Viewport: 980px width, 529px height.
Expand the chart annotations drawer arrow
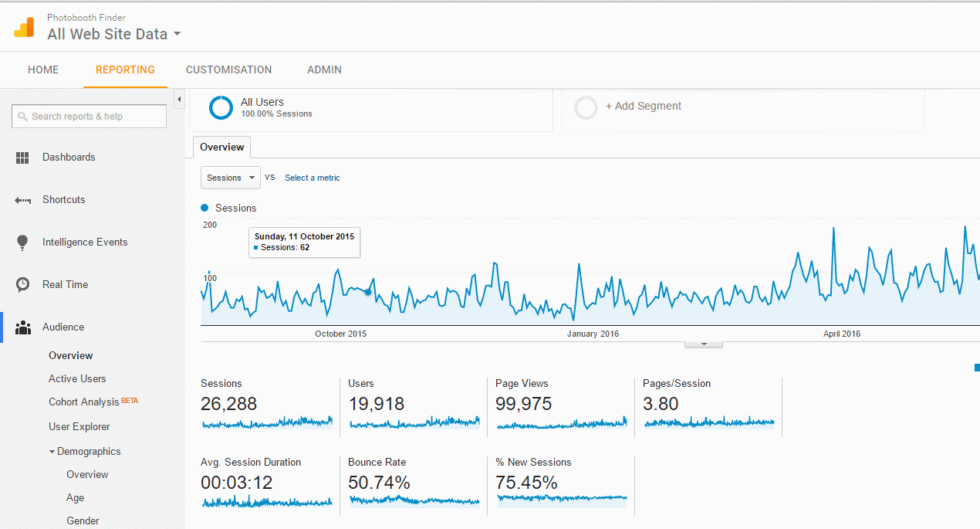point(703,344)
